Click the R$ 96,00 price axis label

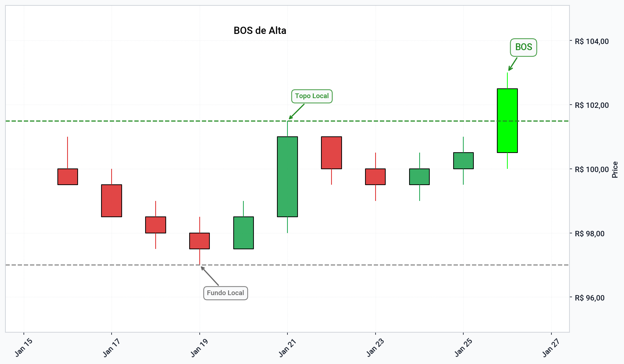[589, 298]
